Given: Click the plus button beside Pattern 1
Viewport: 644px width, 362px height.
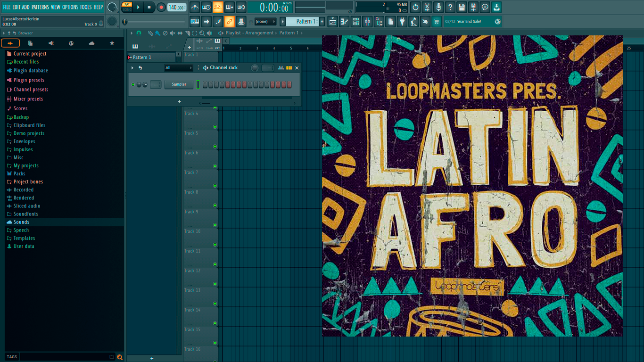Looking at the screenshot, I should [322, 21].
